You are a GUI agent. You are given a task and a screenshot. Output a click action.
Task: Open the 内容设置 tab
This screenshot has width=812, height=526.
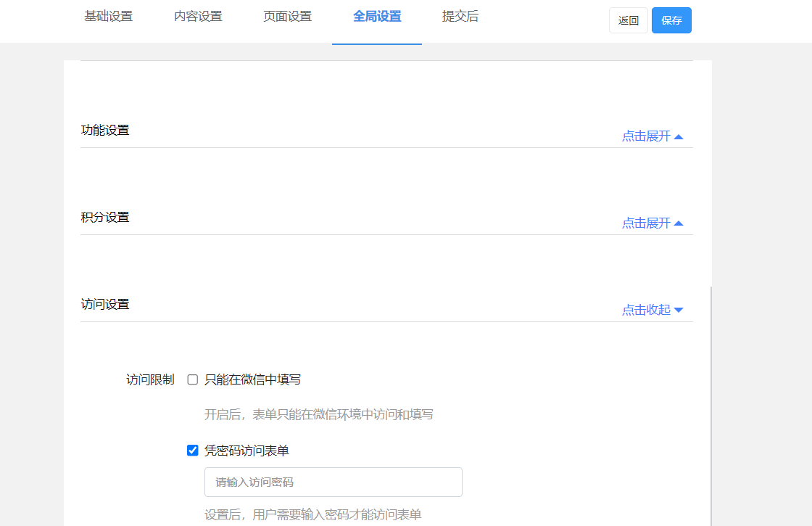(198, 17)
